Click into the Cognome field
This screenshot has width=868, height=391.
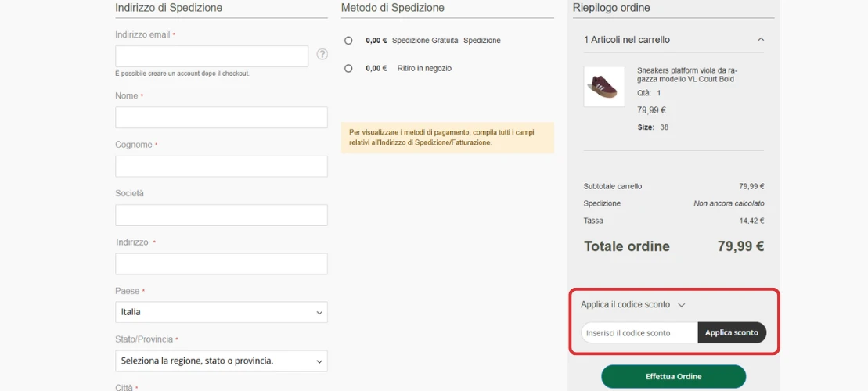tap(221, 167)
